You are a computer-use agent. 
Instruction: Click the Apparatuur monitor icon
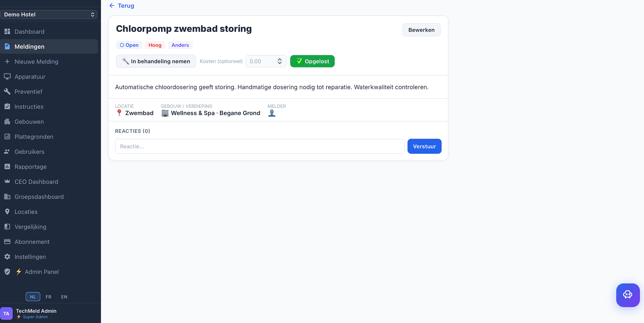(7, 76)
